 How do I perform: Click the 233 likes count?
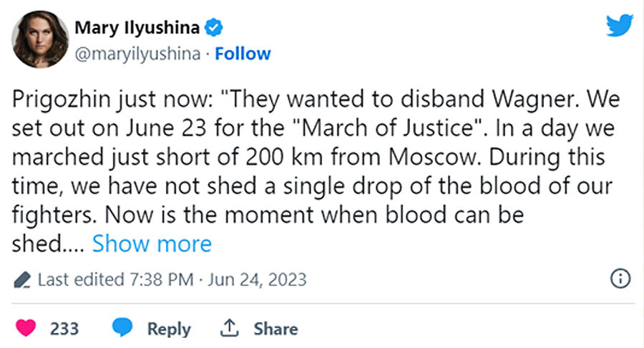64,329
